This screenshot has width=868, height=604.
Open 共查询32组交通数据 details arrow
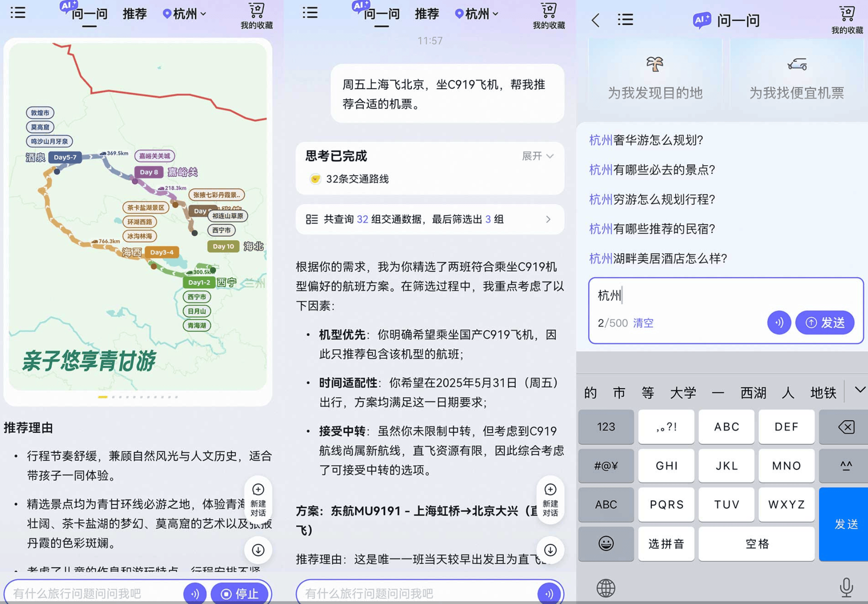point(548,219)
